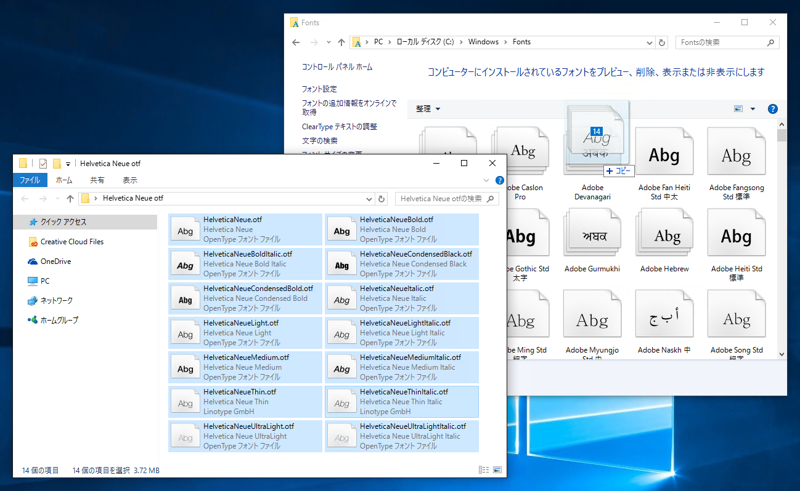The width and height of the screenshot is (800, 491).
Task: Open view options dropdown arrow in Fonts
Action: [753, 109]
